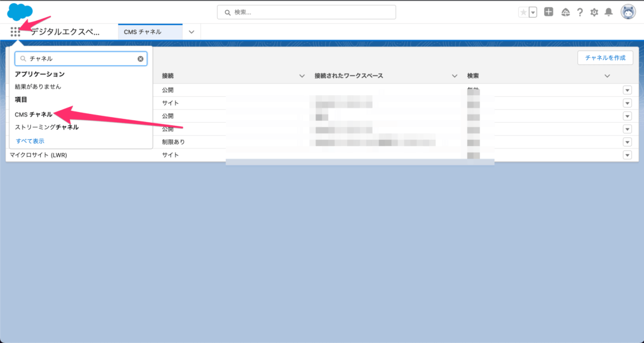
Task: Open the user profile avatar
Action: tap(628, 13)
